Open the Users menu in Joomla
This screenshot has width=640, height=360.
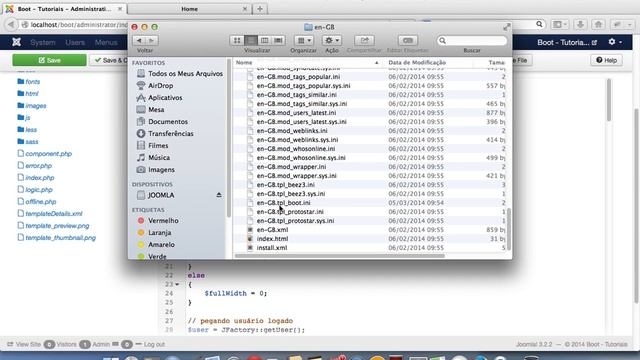click(75, 42)
